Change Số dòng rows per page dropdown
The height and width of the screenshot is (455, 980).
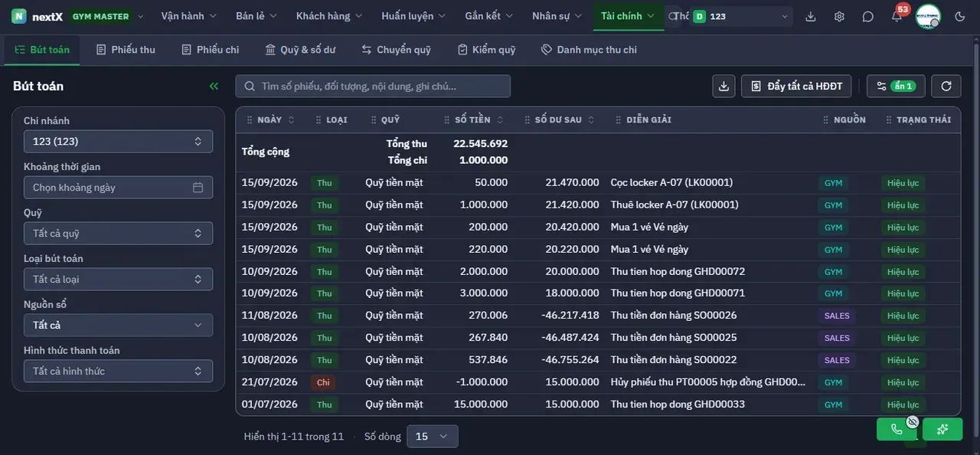click(x=432, y=436)
